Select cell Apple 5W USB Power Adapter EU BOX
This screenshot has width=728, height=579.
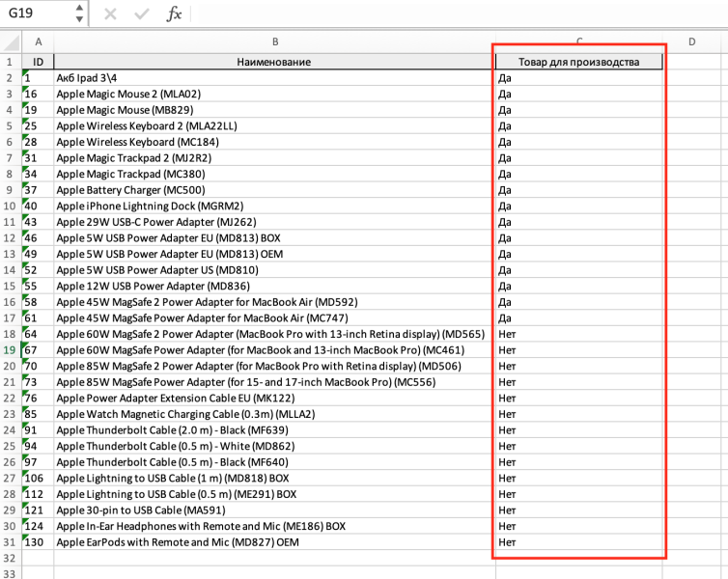click(275, 238)
